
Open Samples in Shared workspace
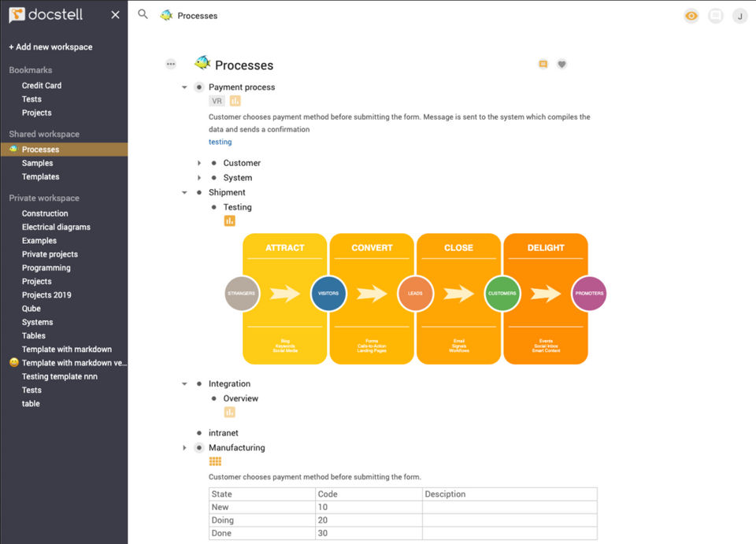pos(37,163)
